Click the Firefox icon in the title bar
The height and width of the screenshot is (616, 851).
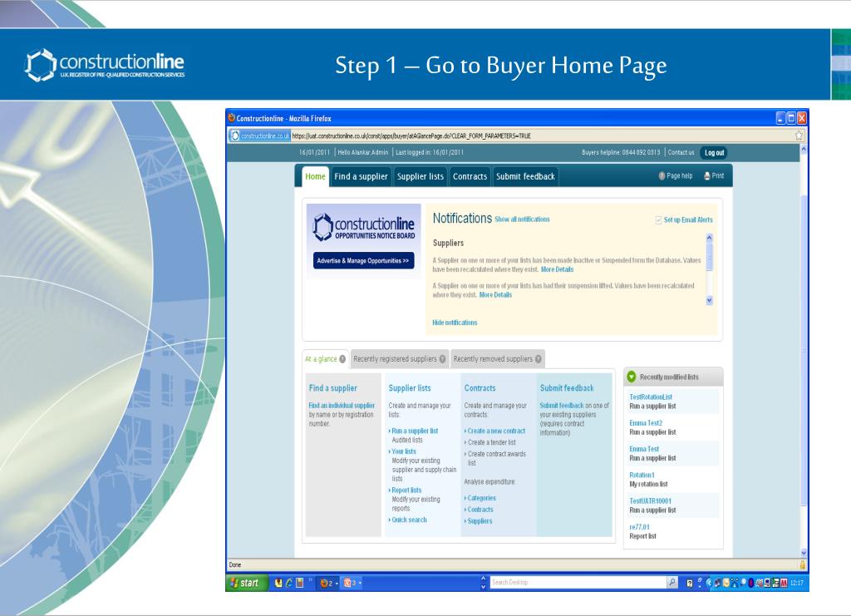(232, 118)
